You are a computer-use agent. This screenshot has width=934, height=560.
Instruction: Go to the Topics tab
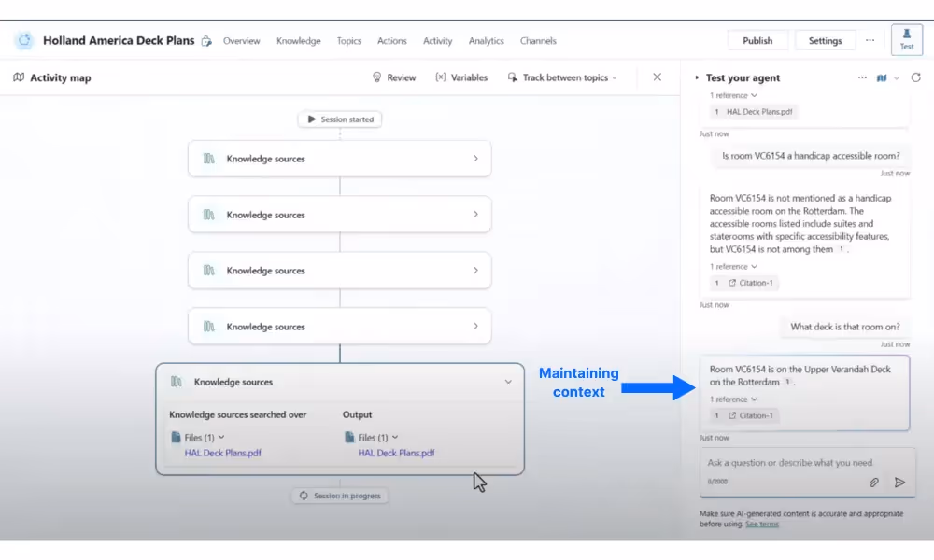click(349, 40)
